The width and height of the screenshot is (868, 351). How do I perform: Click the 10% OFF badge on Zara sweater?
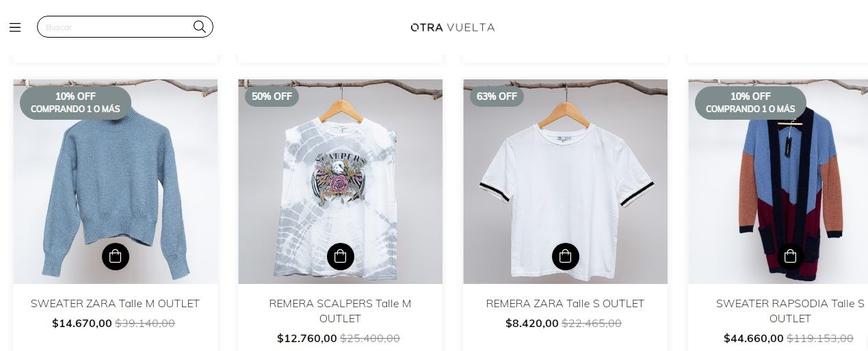coord(75,103)
